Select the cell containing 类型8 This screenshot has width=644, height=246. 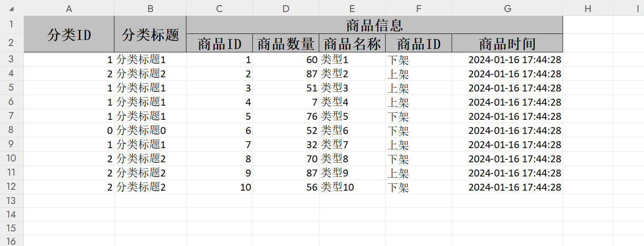[x=352, y=158]
